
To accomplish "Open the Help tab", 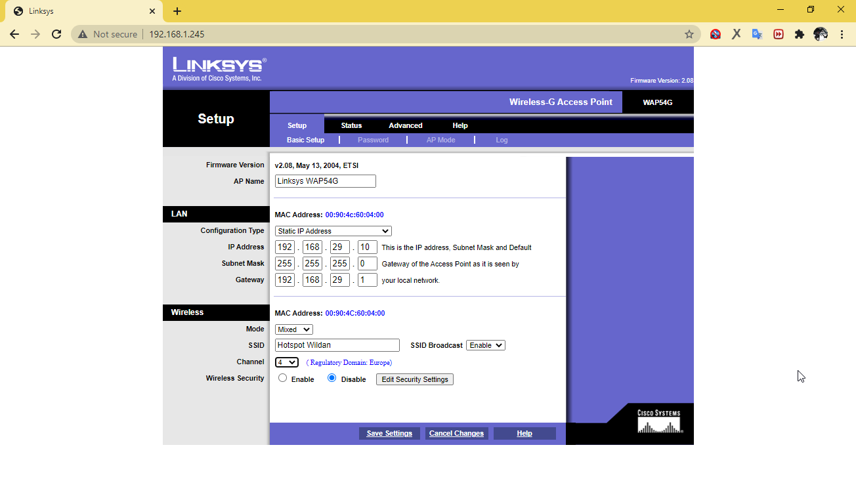I will point(460,125).
